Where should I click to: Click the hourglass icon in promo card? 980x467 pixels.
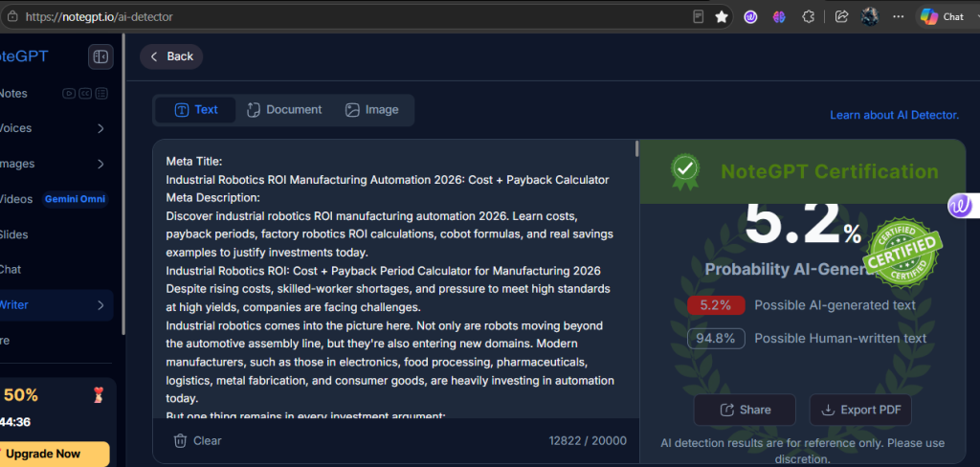click(98, 395)
